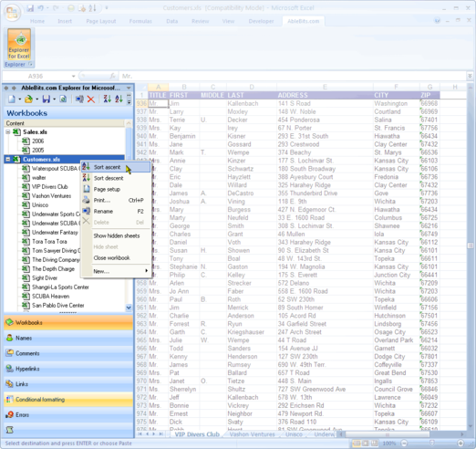Click the refresh sheet icon in Explorer toolbar
Screen dimensions: 476x449
coord(63,99)
